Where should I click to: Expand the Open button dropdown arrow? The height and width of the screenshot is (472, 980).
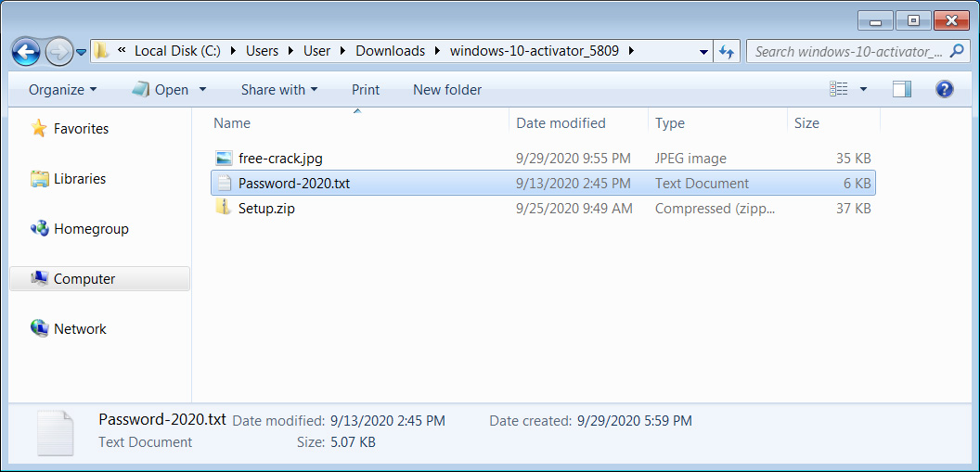(202, 90)
